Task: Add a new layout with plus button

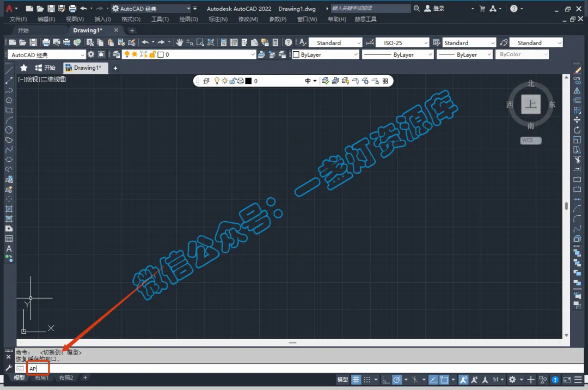Action: [85, 377]
